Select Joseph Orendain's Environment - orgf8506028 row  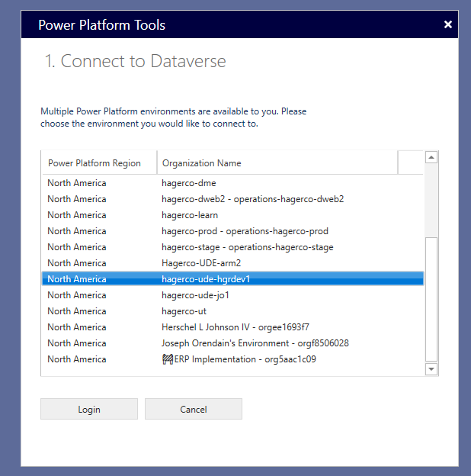coord(232,343)
